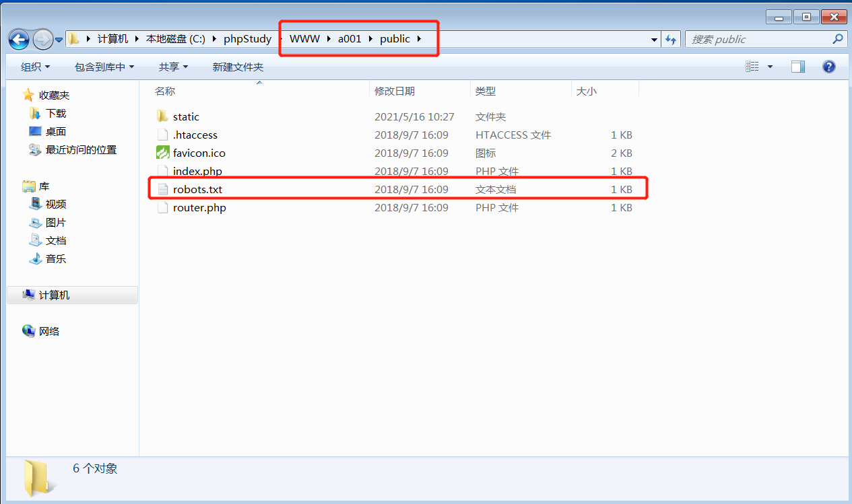The image size is (852, 504).
Task: Click the type text HTACCESS 文件
Action: tap(513, 135)
